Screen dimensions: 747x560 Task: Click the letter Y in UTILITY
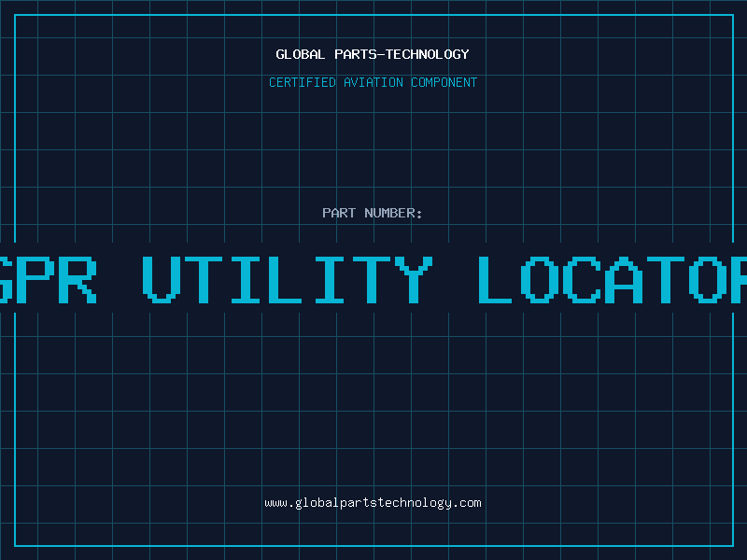point(409,279)
